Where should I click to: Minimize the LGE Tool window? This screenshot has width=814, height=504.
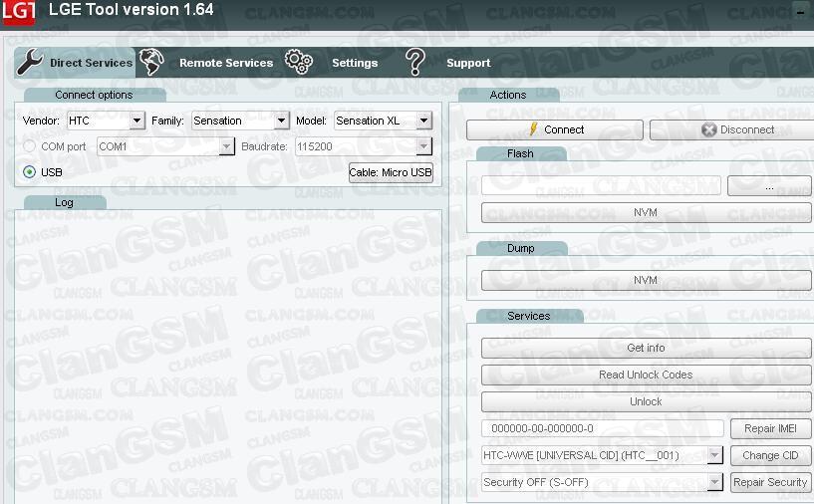point(800,11)
